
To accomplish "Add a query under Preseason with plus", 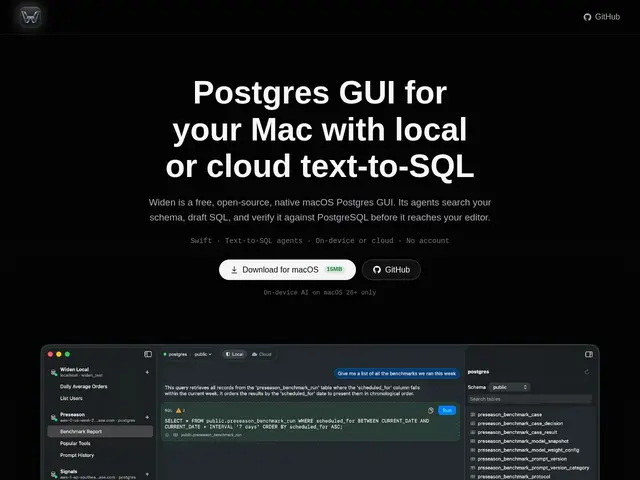I will coord(147,417).
